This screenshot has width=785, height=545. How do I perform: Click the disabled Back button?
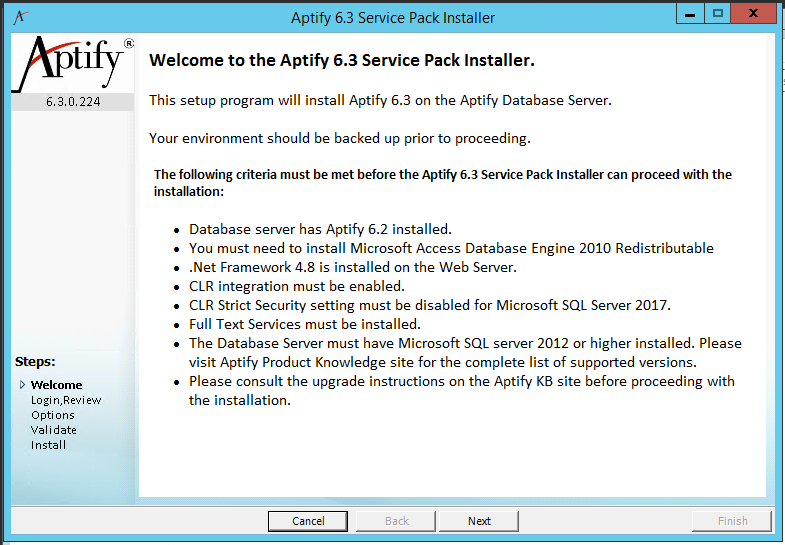396,521
